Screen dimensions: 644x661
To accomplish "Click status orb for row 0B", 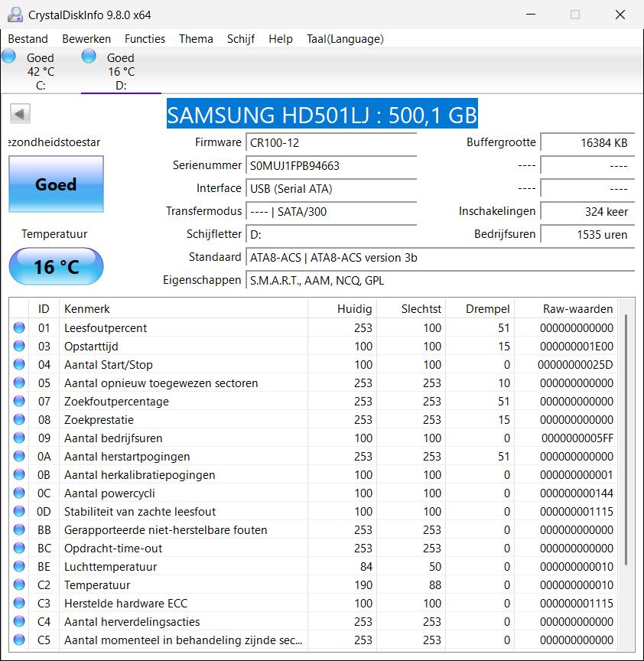I will (x=19, y=474).
